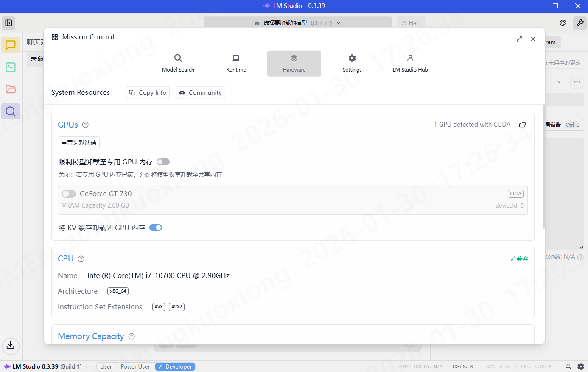Open My Models folder sidebar icon
This screenshot has width=588, height=372.
click(x=11, y=89)
